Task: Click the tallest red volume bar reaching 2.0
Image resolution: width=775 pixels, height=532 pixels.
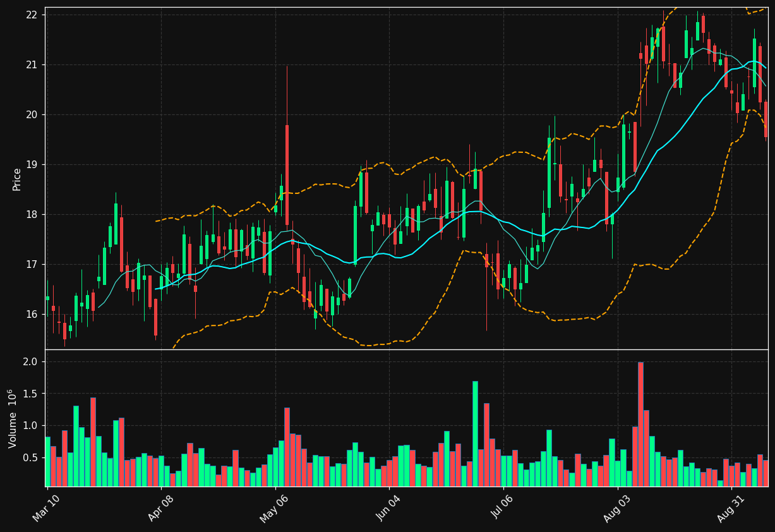Action: coord(640,424)
